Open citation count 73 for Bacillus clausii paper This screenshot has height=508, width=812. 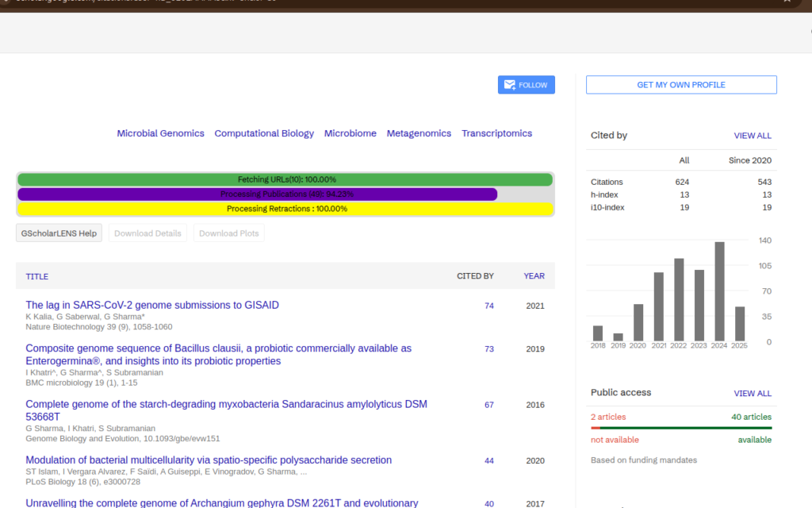click(x=488, y=349)
